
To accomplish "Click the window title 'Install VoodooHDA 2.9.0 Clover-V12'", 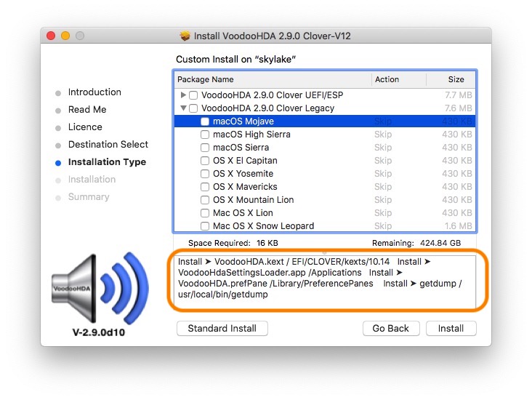I will coord(272,36).
